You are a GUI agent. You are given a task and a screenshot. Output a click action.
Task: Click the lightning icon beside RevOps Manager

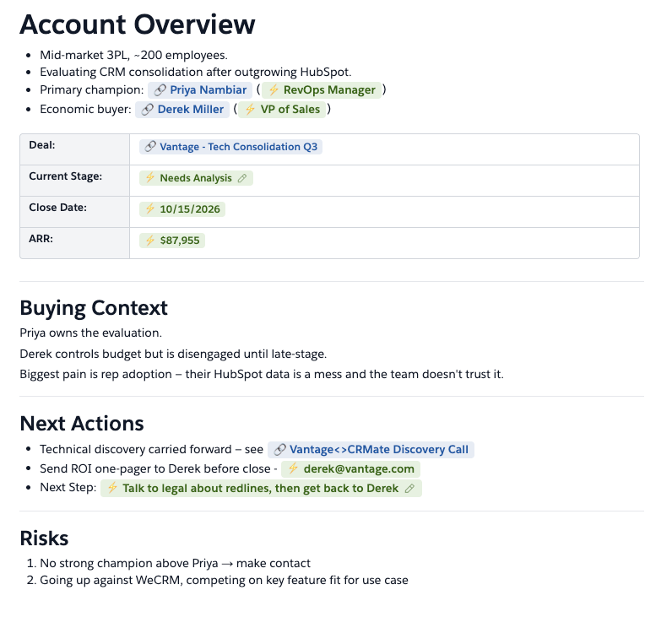coord(274,90)
